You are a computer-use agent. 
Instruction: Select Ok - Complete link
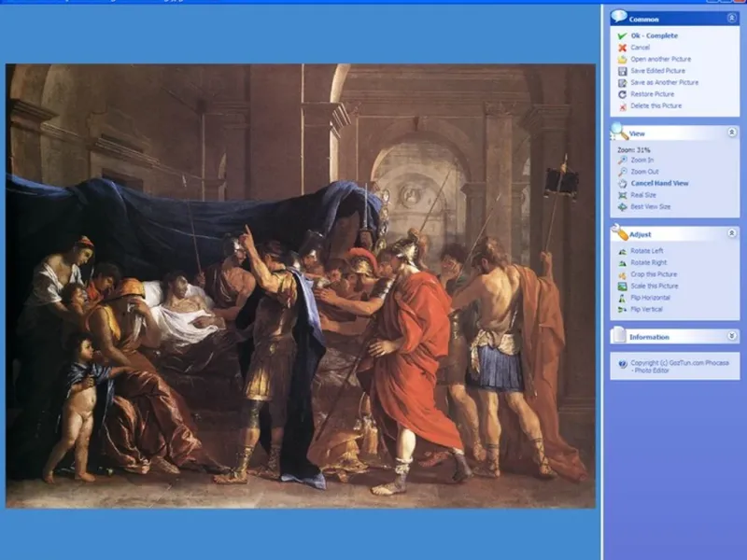655,35
